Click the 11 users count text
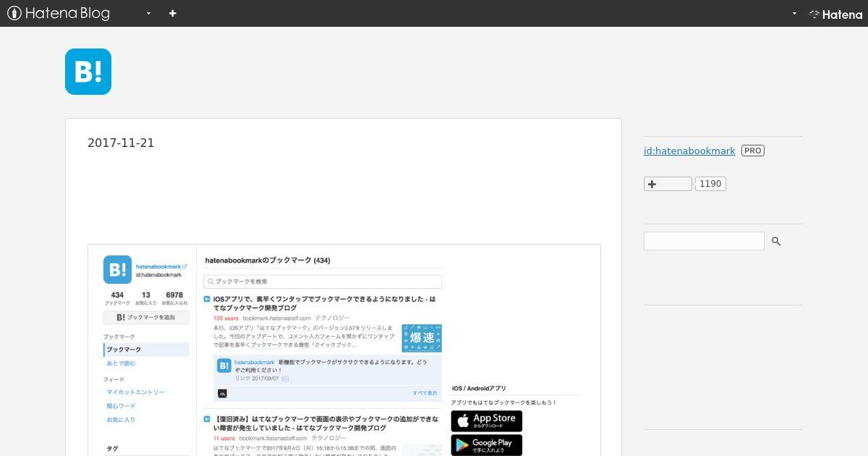The height and width of the screenshot is (456, 868). point(224,439)
